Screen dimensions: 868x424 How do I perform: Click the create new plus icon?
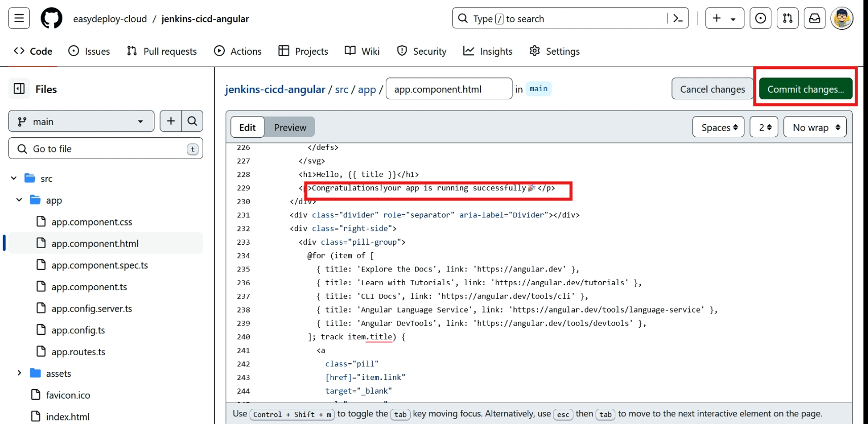(x=717, y=18)
